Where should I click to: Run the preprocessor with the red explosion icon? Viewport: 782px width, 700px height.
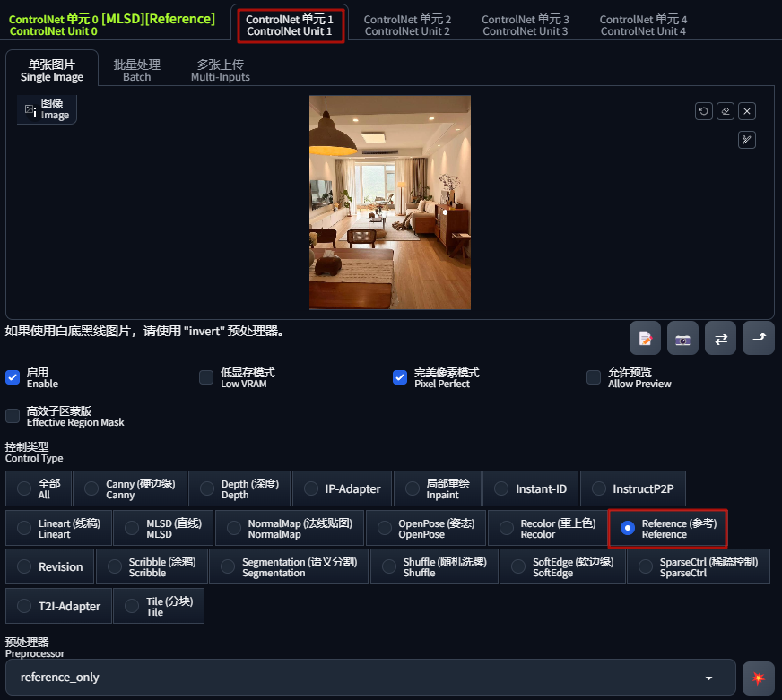point(758,678)
